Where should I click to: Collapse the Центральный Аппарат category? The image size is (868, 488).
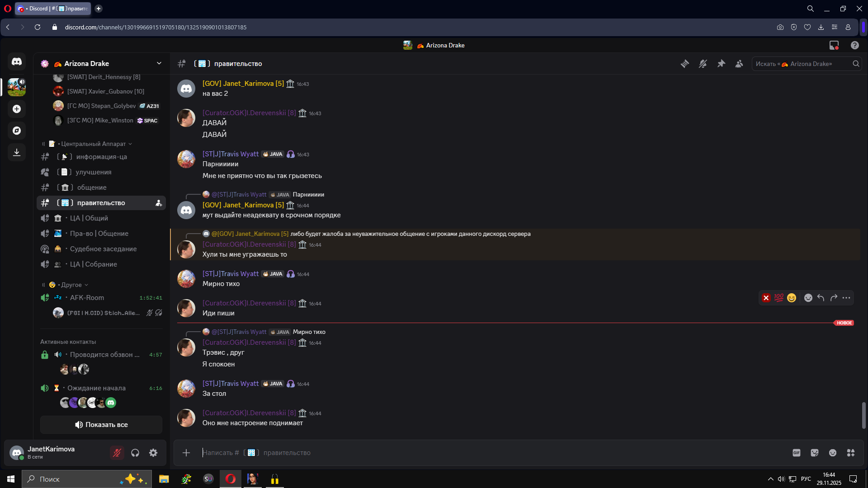90,144
